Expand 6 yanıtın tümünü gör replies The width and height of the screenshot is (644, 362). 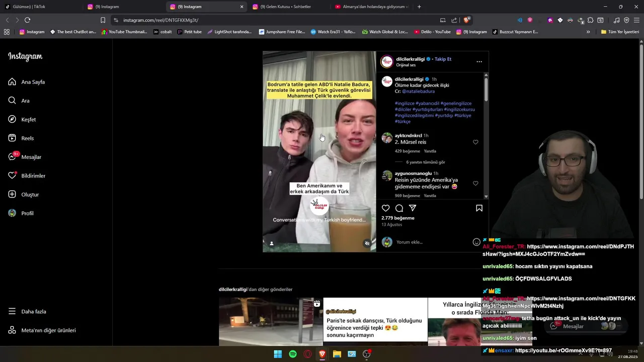click(x=426, y=162)
